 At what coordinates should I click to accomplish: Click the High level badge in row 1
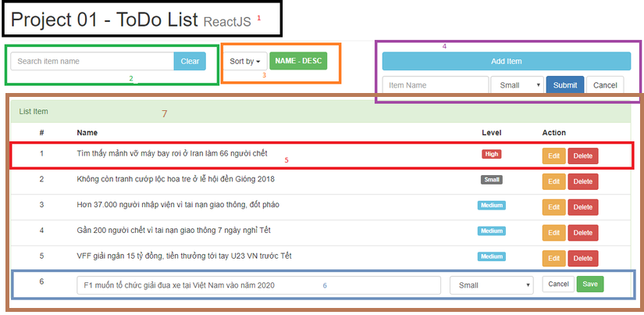pos(492,154)
